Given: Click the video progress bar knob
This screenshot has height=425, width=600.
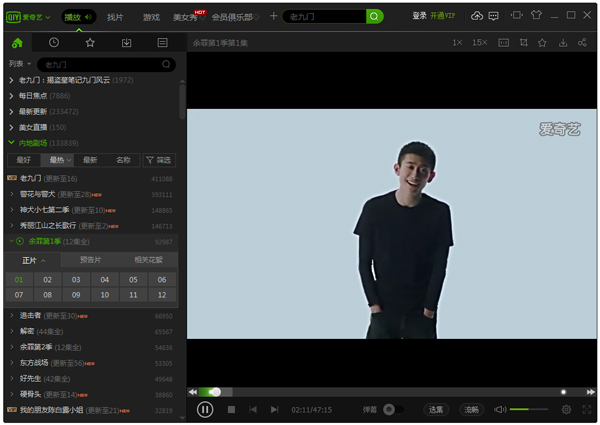Looking at the screenshot, I should point(216,392).
